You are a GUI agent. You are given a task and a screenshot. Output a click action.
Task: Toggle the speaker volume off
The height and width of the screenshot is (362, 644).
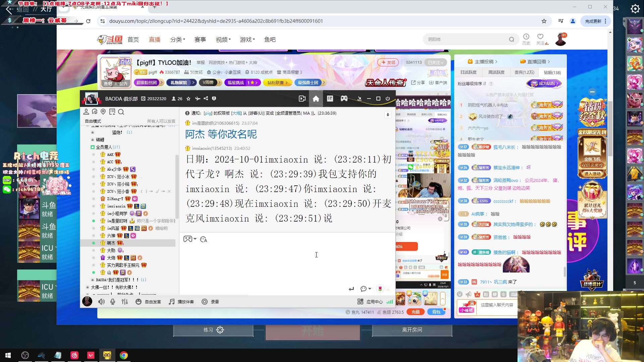point(102,302)
